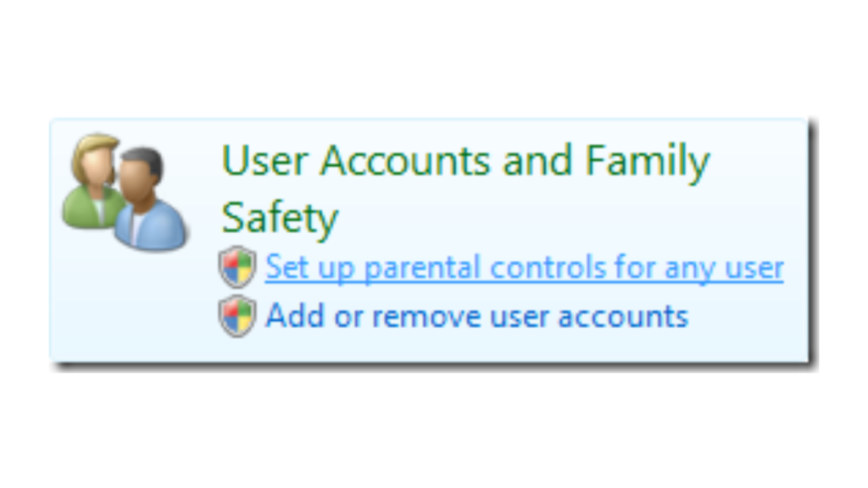The image size is (868, 488).
Task: Open the Set up parental controls link
Action: [x=524, y=268]
